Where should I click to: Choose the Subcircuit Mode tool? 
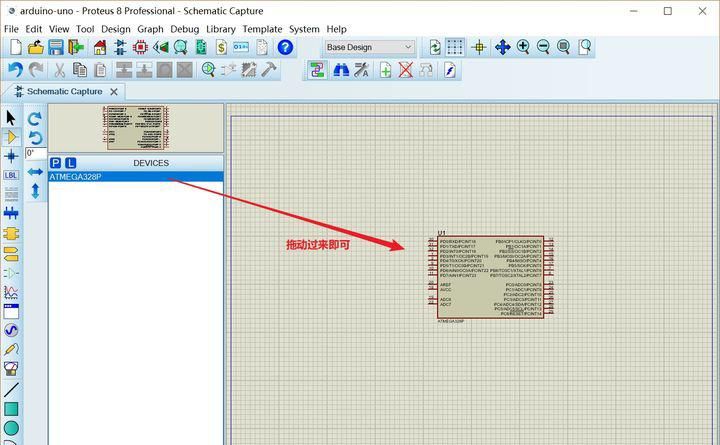tap(11, 234)
